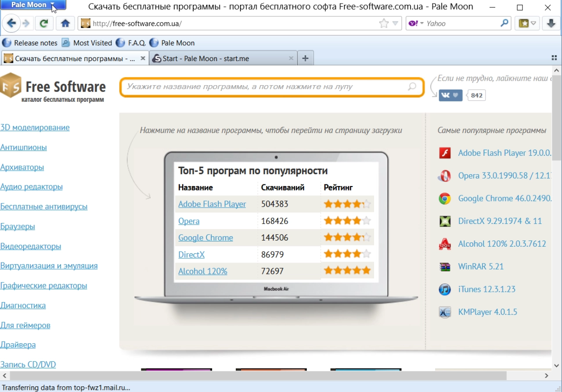Bookmark this page with star icon

[384, 24]
